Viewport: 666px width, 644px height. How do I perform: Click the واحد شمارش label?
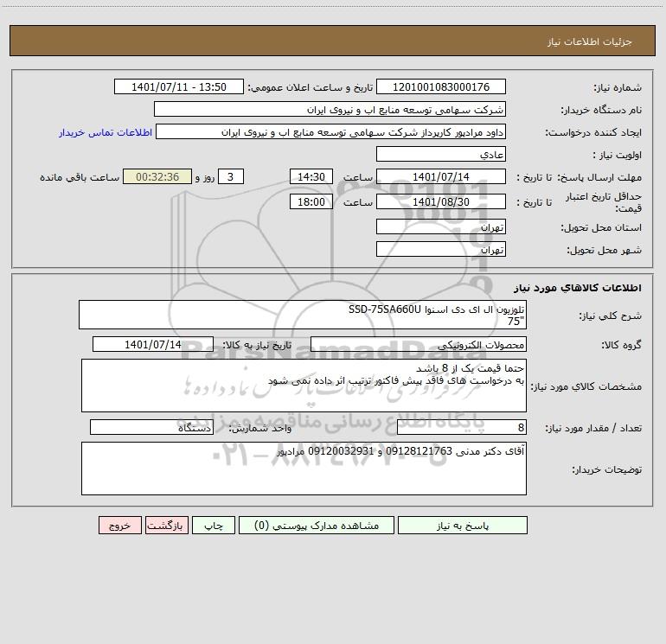(x=260, y=429)
